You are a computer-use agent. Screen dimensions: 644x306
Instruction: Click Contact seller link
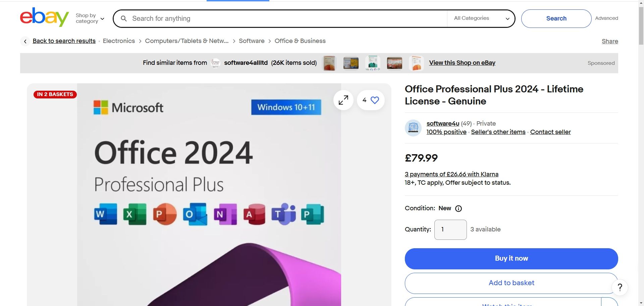[550, 132]
